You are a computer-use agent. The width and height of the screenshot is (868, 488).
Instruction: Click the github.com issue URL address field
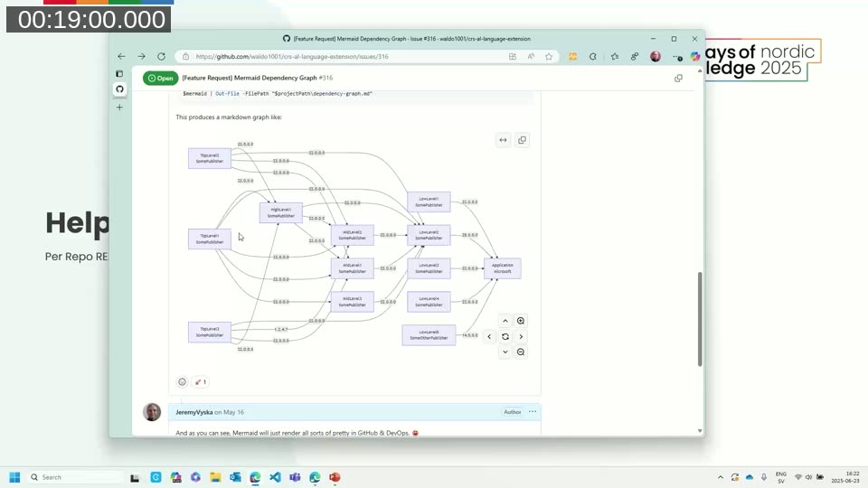click(x=292, y=56)
